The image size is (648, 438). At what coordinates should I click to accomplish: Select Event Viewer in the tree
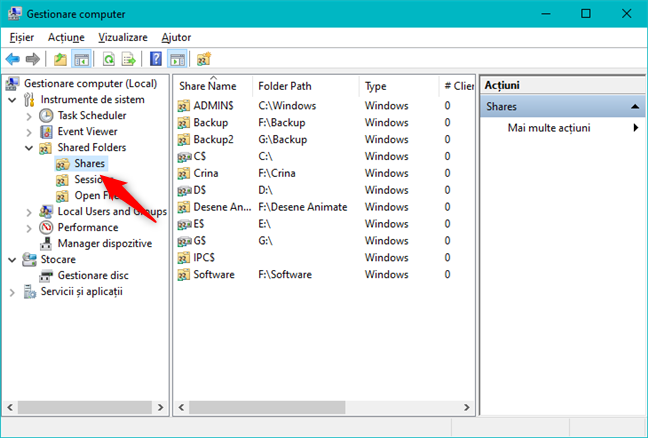click(x=87, y=131)
